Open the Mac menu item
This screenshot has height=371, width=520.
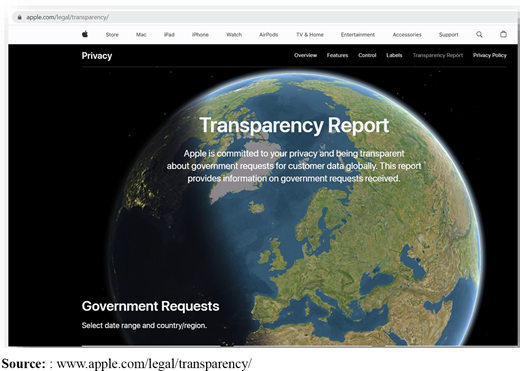pos(141,35)
